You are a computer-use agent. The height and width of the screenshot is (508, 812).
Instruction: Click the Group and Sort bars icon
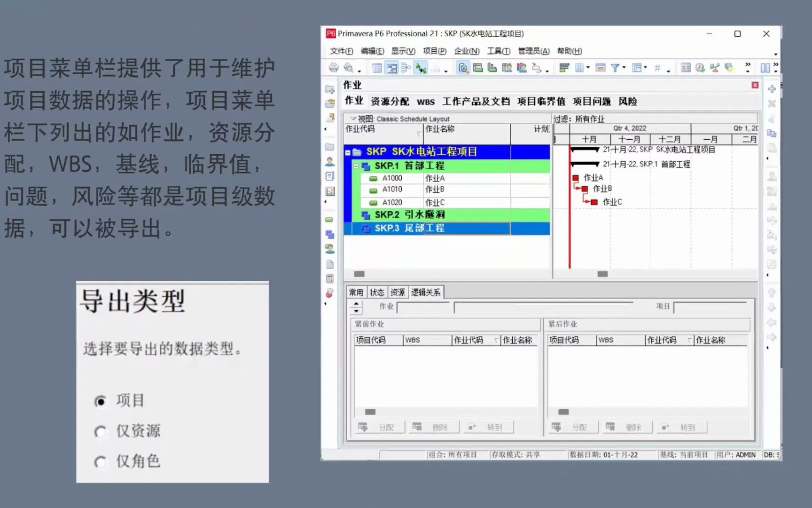point(564,68)
